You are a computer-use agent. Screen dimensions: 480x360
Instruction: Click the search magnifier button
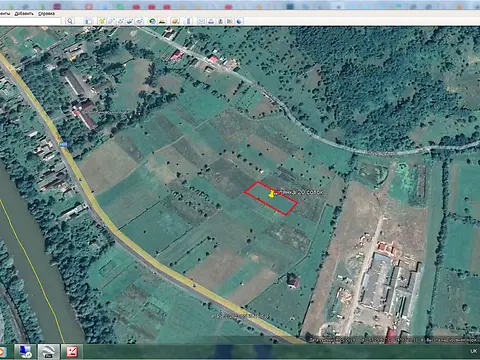(x=70, y=21)
